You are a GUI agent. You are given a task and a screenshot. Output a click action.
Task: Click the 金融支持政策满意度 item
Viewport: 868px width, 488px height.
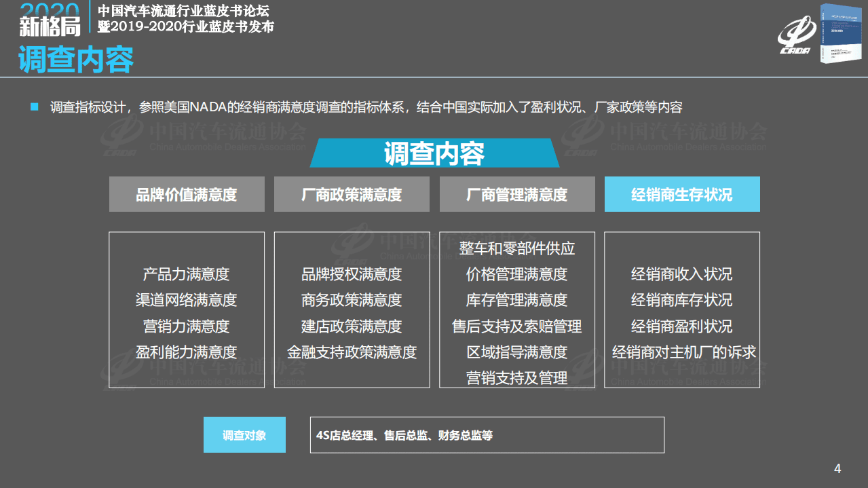tap(352, 352)
